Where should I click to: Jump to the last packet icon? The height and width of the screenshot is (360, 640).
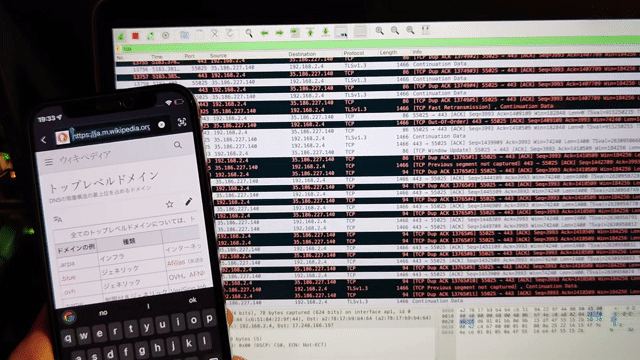(325, 31)
